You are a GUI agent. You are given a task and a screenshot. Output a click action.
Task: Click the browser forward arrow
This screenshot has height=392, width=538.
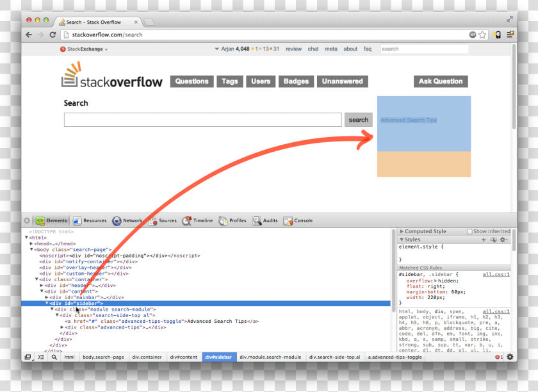pyautogui.click(x=40, y=35)
